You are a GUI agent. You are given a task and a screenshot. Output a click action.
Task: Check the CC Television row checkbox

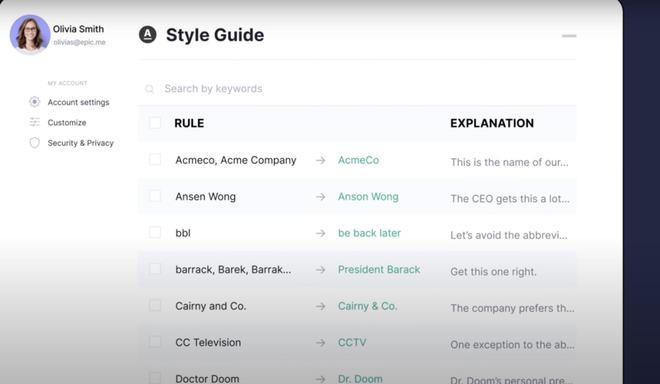[155, 342]
